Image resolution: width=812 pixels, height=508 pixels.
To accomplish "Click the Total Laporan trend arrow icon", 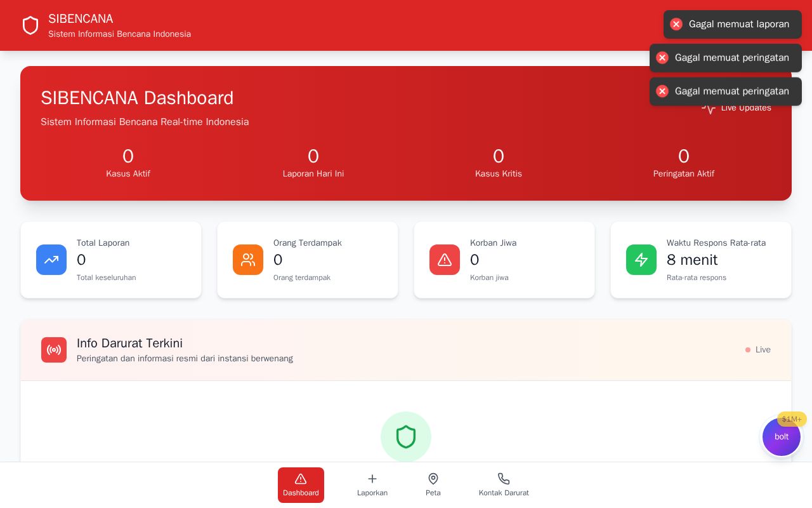I will click(x=51, y=260).
